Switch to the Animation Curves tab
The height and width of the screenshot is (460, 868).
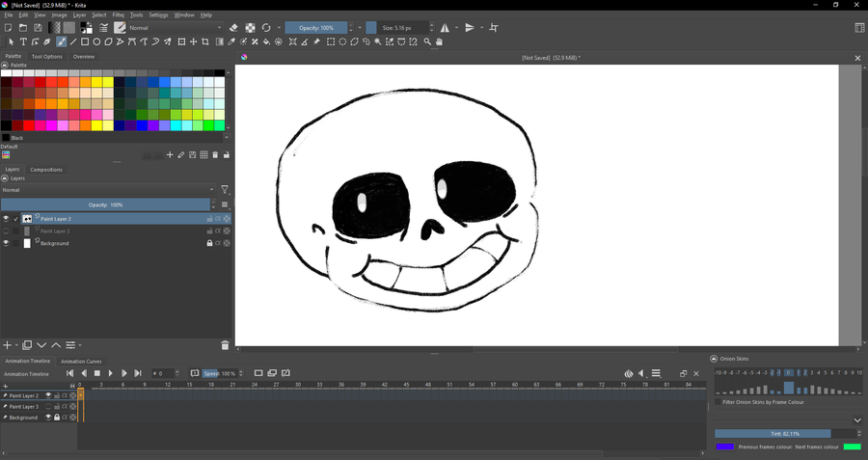[81, 361]
